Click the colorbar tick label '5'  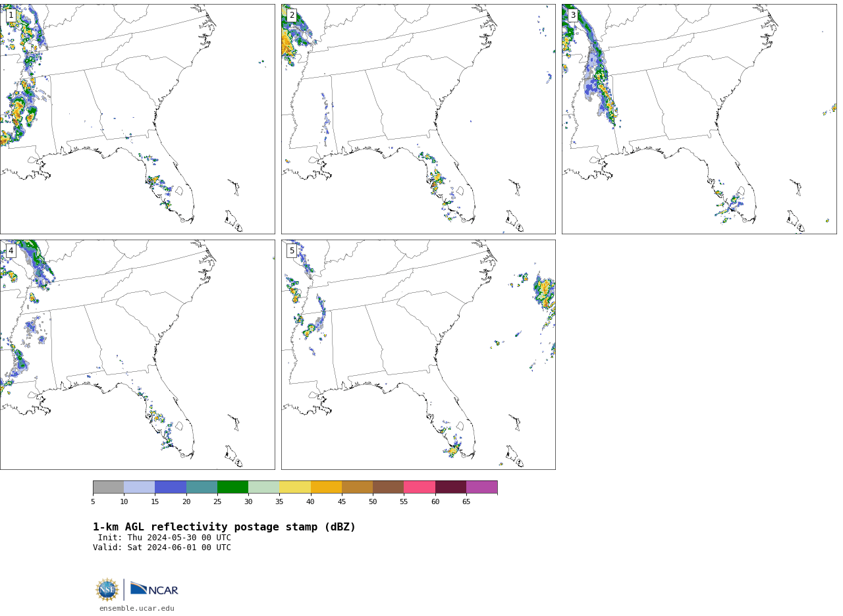(x=93, y=502)
